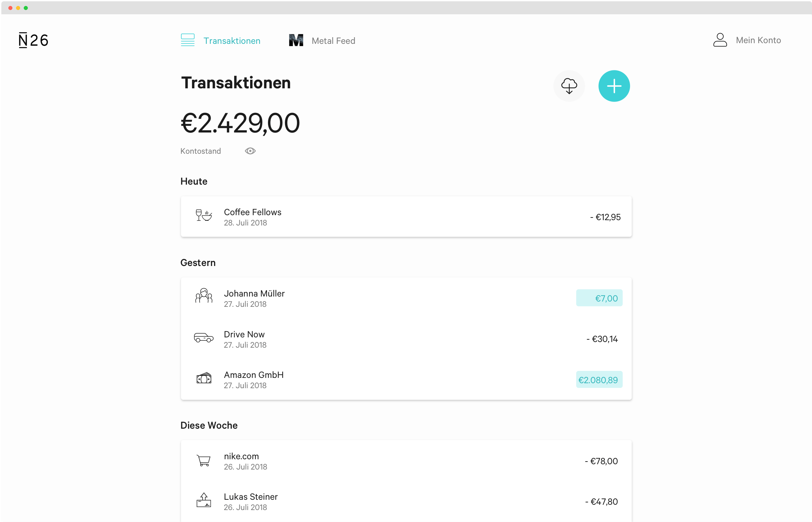Image resolution: width=812 pixels, height=522 pixels.
Task: Select the €2.080,89 income amount
Action: [599, 380]
